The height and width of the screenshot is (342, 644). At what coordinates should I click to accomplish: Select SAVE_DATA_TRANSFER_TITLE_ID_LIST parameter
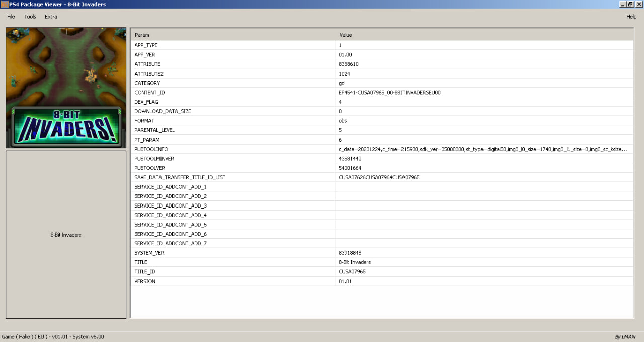(x=180, y=177)
